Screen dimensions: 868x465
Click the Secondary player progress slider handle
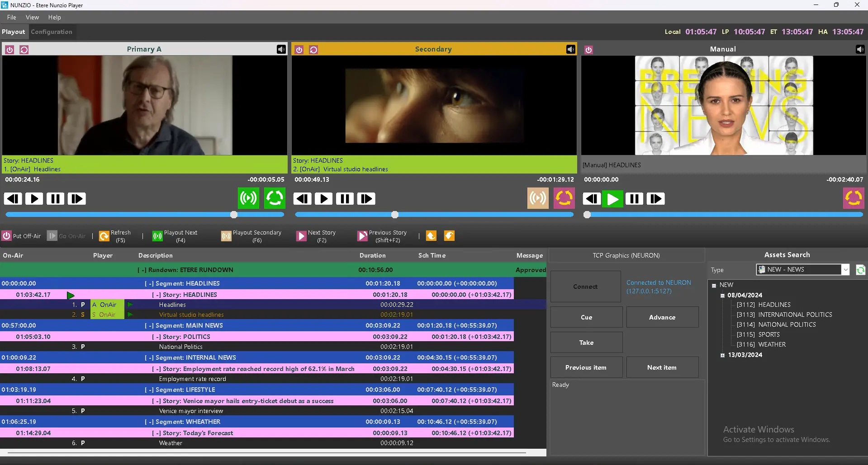(x=395, y=215)
